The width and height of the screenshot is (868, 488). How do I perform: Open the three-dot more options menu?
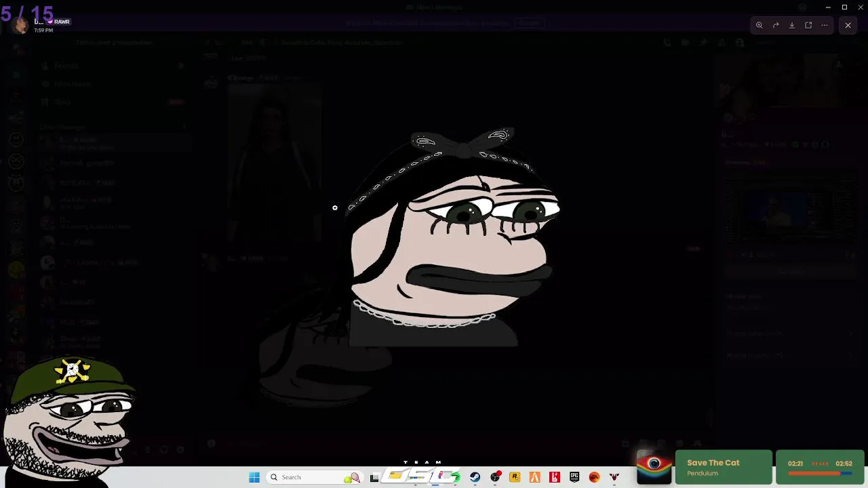pos(825,25)
